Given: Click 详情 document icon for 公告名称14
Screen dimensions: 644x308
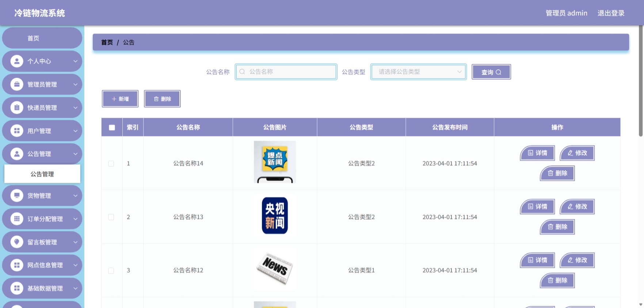Looking at the screenshot, I should tap(531, 153).
